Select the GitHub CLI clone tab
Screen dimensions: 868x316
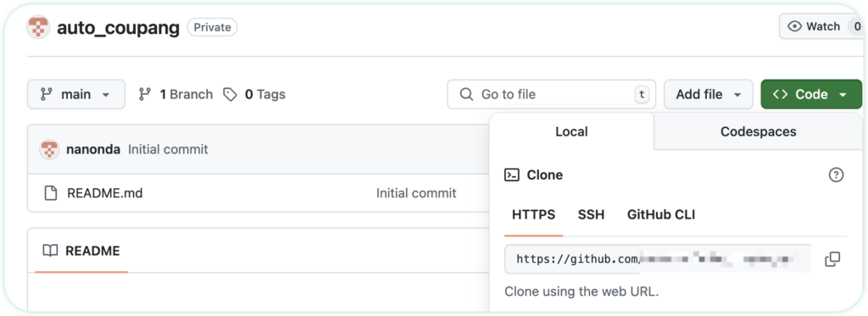point(661,214)
